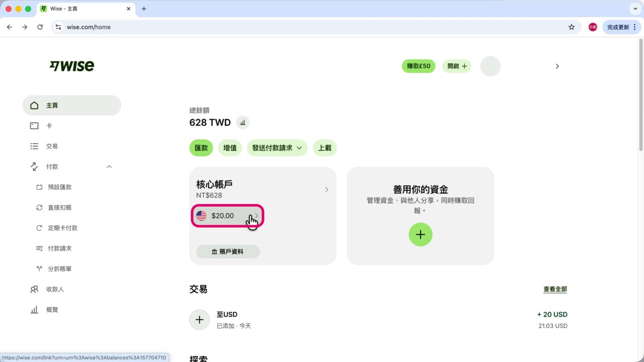Reload the page
This screenshot has height=362, width=644.
[40, 27]
